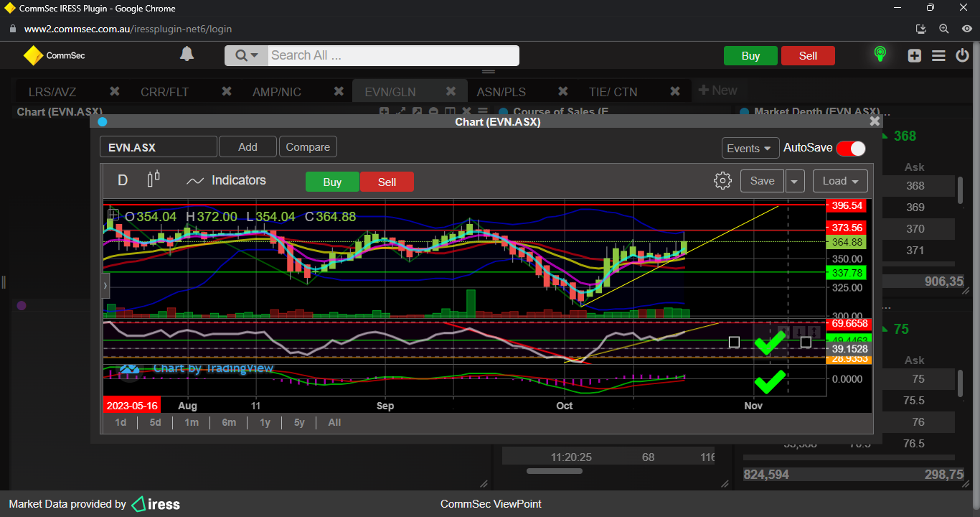The height and width of the screenshot is (517, 980).
Task: Open chart settings gear
Action: click(x=722, y=181)
